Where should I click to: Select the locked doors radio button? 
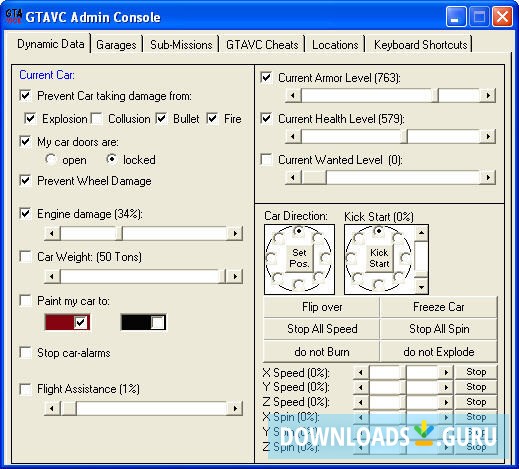(x=112, y=159)
